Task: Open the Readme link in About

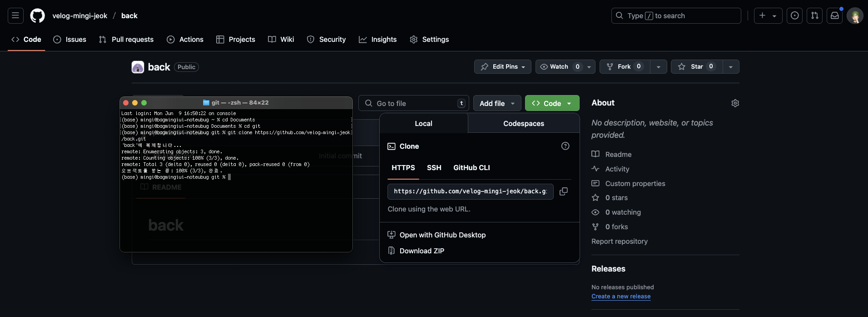Action: point(612,155)
